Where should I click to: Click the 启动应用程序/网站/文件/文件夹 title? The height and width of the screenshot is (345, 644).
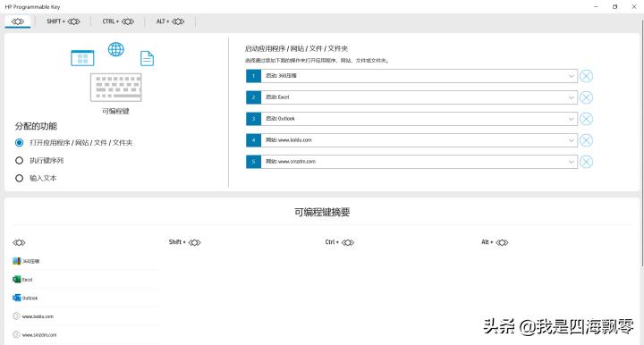[x=296, y=48]
